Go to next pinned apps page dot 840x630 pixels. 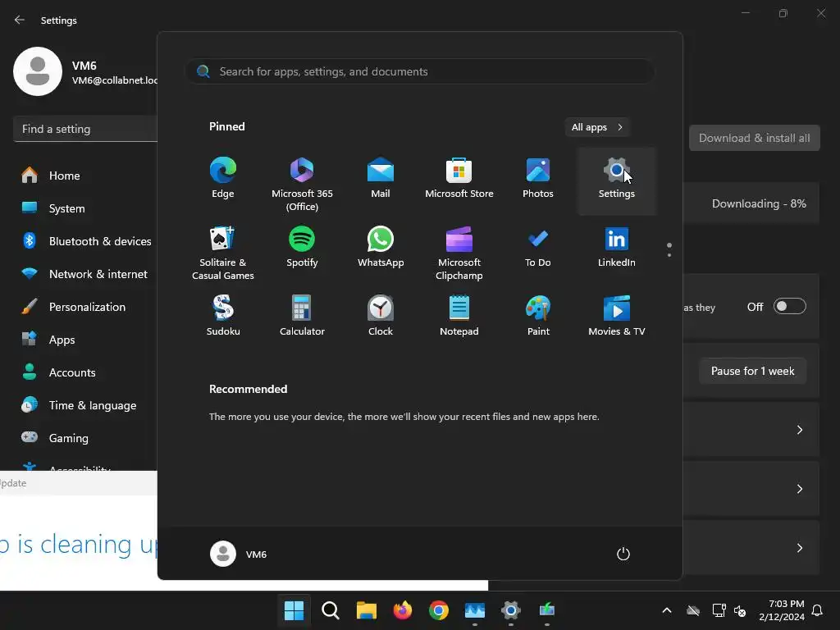[669, 255]
